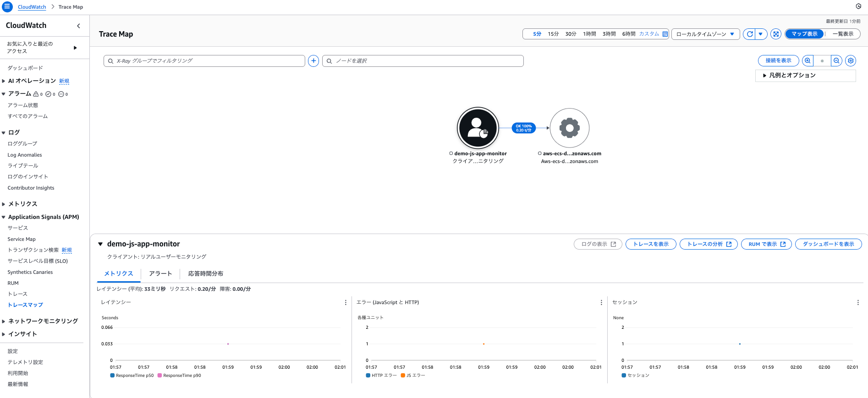The image size is (868, 398).
Task: Select the 15分 time range
Action: [x=553, y=34]
